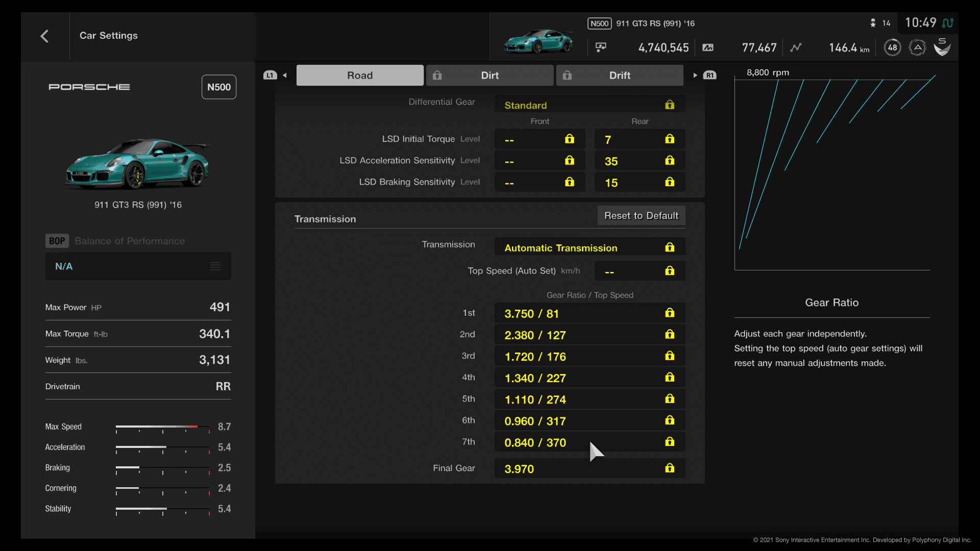
Task: Click Reset to Default button
Action: click(642, 215)
